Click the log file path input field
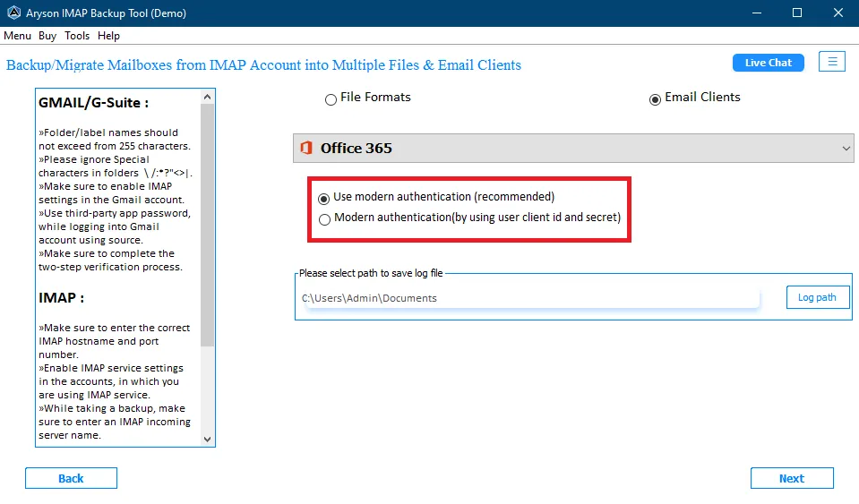The height and width of the screenshot is (504, 859). [x=529, y=298]
